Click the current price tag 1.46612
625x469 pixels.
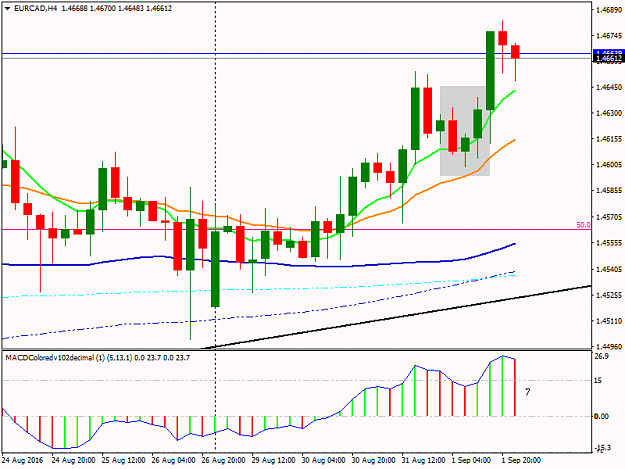click(608, 59)
